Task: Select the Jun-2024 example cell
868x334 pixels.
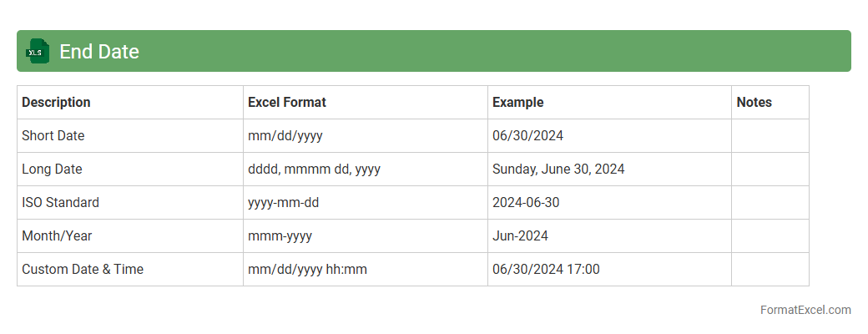Action: [x=520, y=236]
